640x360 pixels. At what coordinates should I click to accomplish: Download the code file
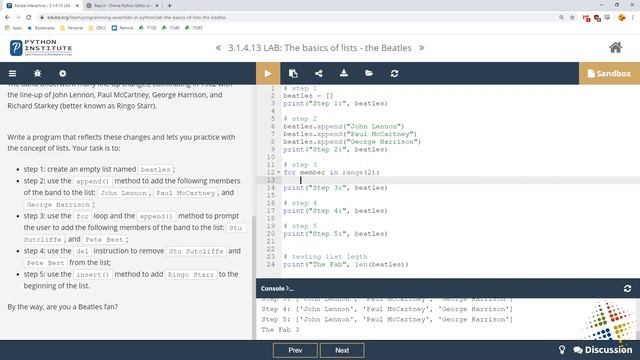[344, 73]
